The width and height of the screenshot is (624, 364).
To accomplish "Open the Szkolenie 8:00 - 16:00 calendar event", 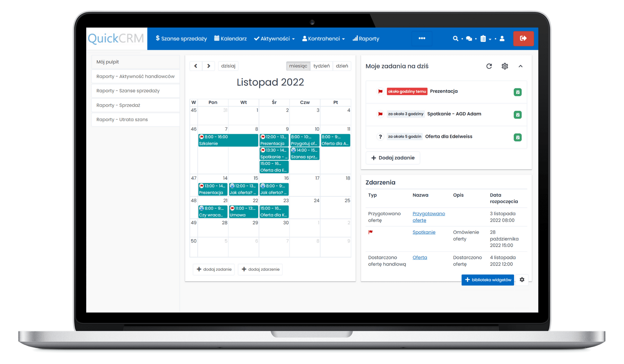I will tap(228, 140).
